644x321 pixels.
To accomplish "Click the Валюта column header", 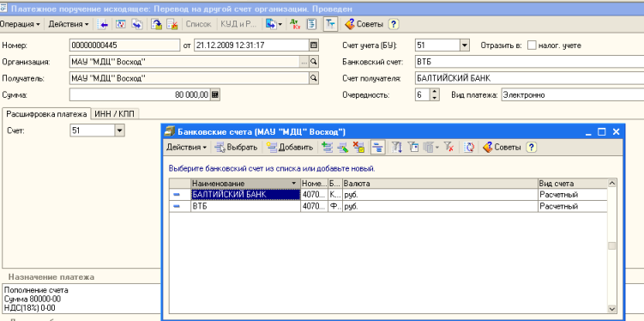I will click(440, 184).
